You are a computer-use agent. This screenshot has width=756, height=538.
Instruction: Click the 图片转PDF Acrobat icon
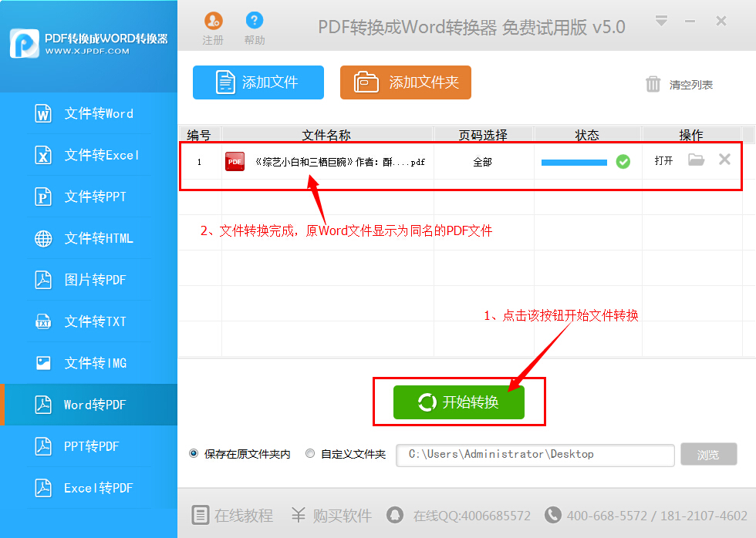pos(43,280)
